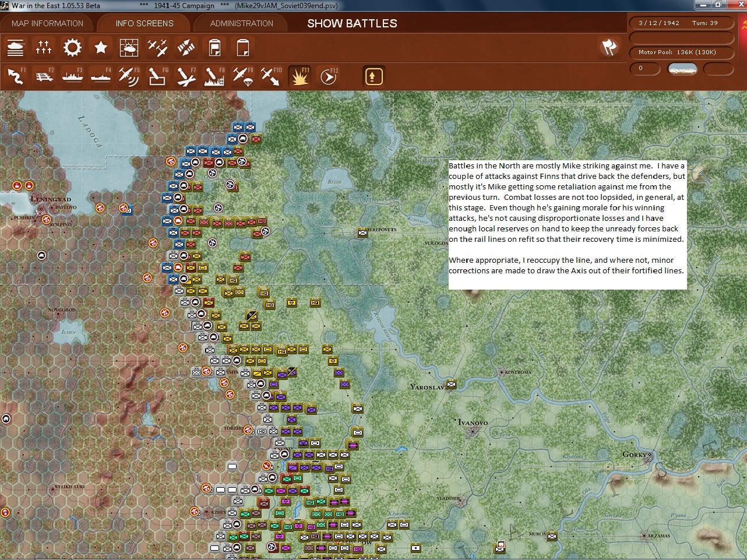
Task: Click the Novgorod town label
Action: point(62,310)
